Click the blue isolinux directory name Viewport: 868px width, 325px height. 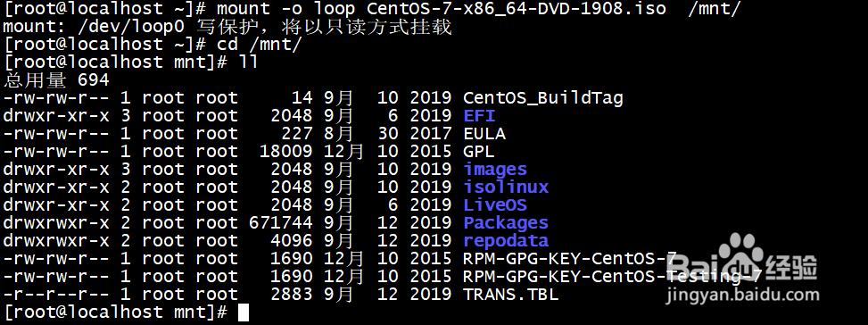coord(506,187)
